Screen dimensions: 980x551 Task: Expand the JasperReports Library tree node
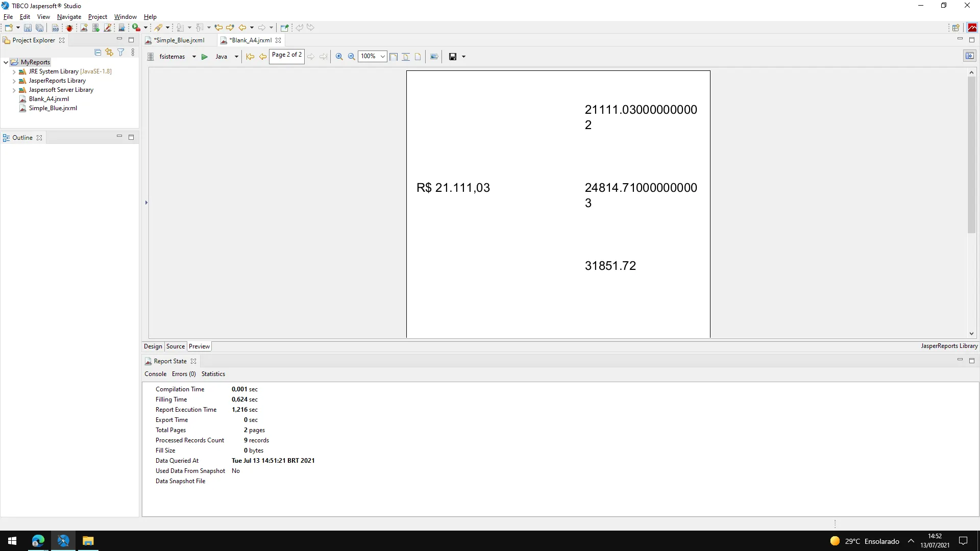[x=14, y=81]
